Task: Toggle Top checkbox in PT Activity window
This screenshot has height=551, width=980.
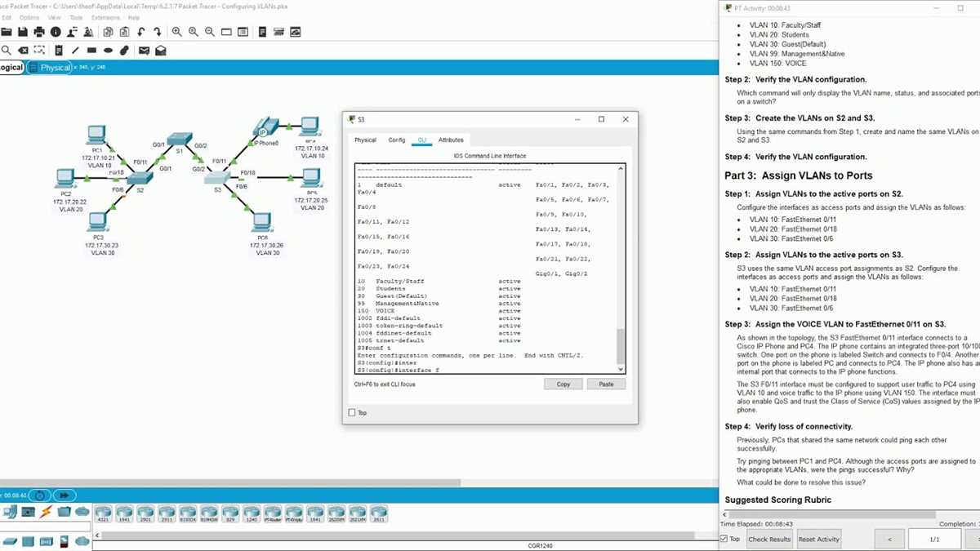Action: [724, 539]
